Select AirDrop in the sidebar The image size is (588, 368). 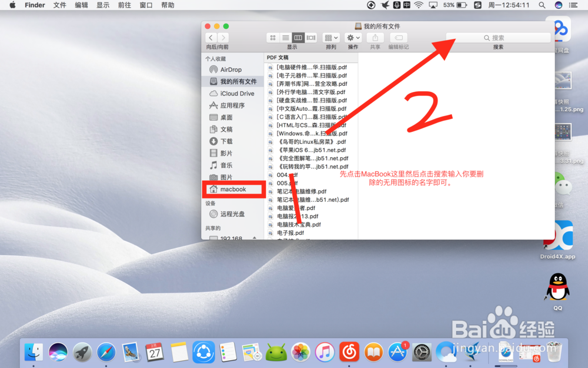click(x=232, y=69)
